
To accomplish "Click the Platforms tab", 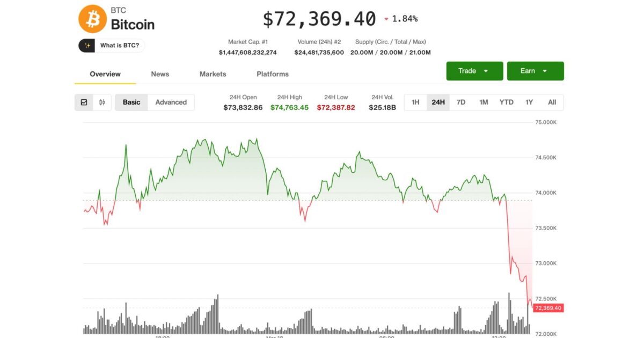I will click(x=272, y=74).
